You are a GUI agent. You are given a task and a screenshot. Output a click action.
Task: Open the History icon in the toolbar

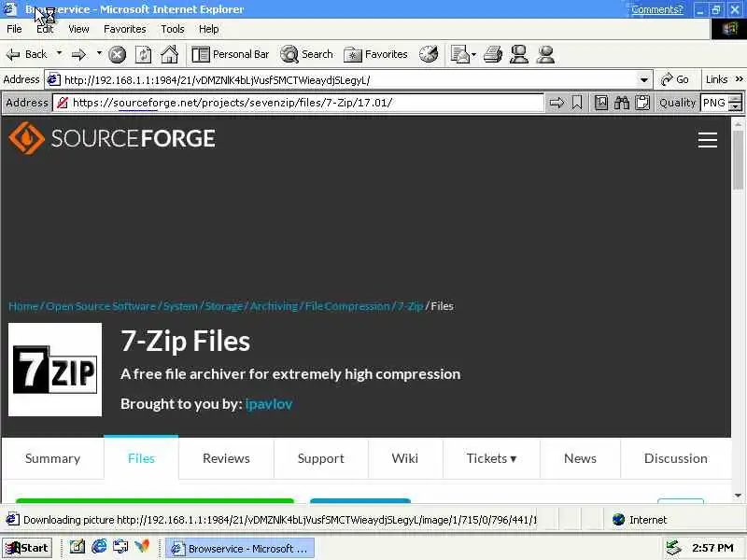point(429,54)
